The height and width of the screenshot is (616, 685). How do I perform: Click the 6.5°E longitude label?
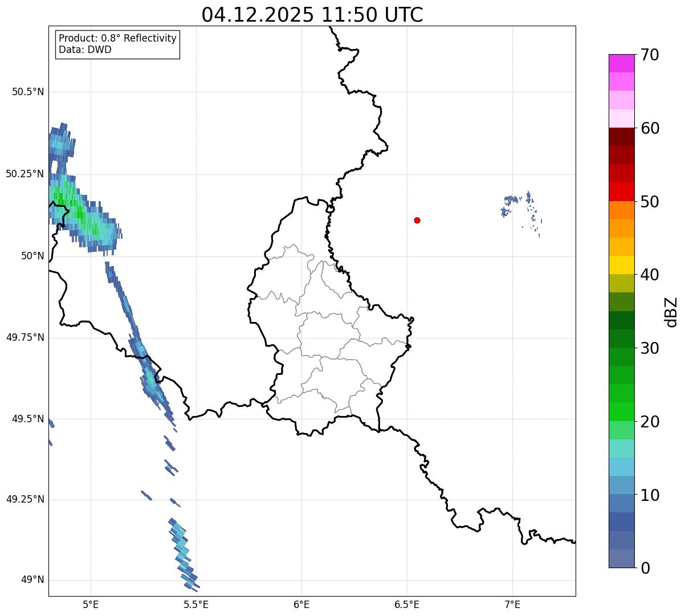coord(407,604)
